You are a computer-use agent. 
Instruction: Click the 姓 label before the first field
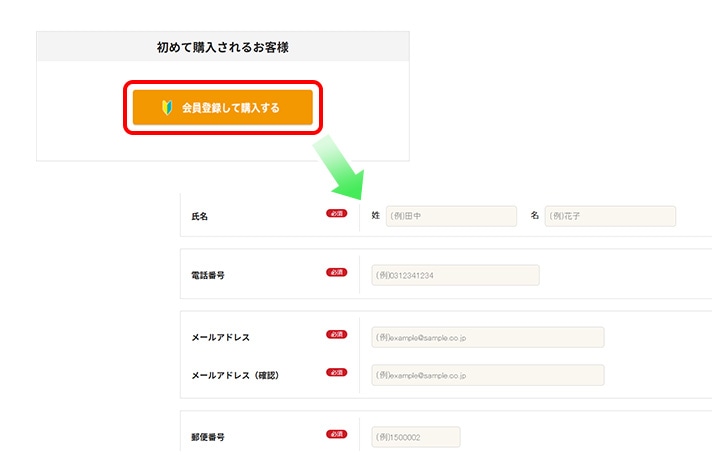pos(376,216)
